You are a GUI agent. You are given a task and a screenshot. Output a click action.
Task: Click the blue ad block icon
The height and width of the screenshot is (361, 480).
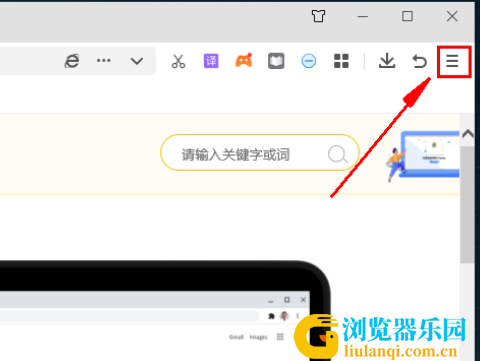pyautogui.click(x=309, y=61)
